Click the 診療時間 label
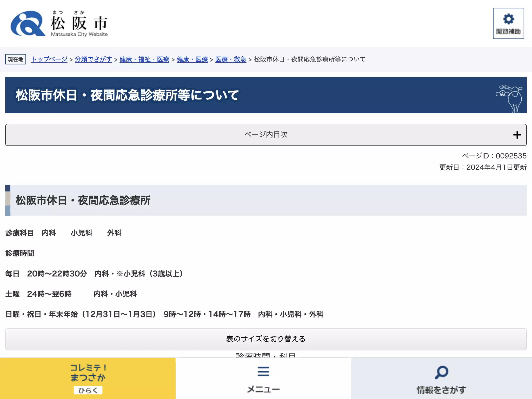The width and height of the screenshot is (532, 399). point(20,253)
